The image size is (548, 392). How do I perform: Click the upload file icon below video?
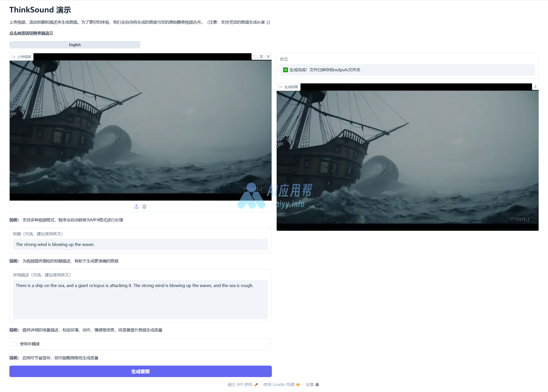(x=136, y=206)
